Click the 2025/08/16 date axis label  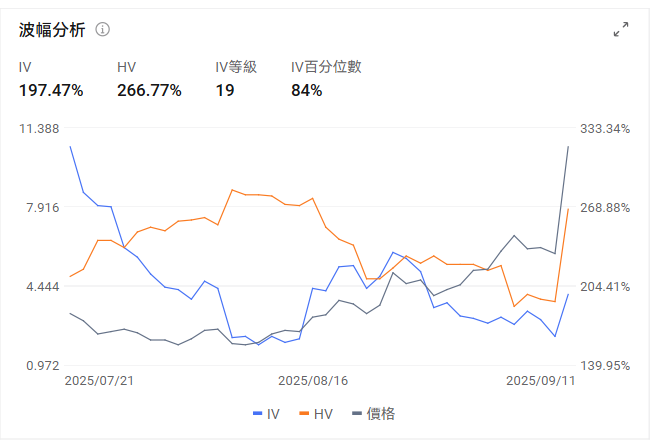[312, 381]
